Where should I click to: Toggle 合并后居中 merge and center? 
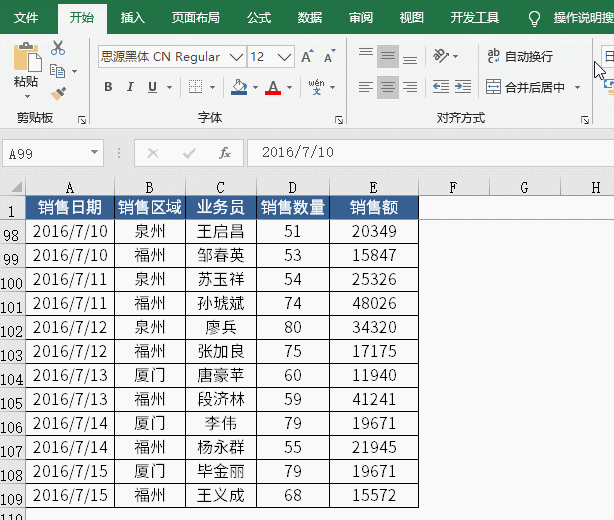click(x=526, y=87)
